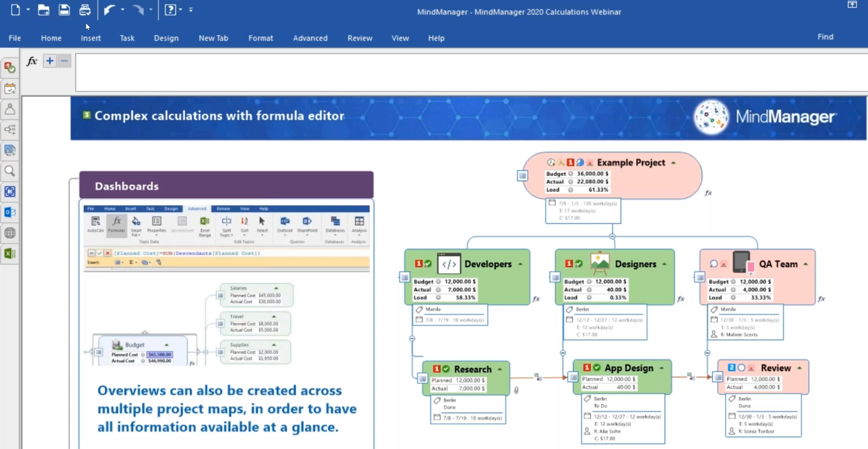Image resolution: width=868 pixels, height=449 pixels.
Task: Toggle priority 1 marker on Developers topic
Action: [x=418, y=264]
